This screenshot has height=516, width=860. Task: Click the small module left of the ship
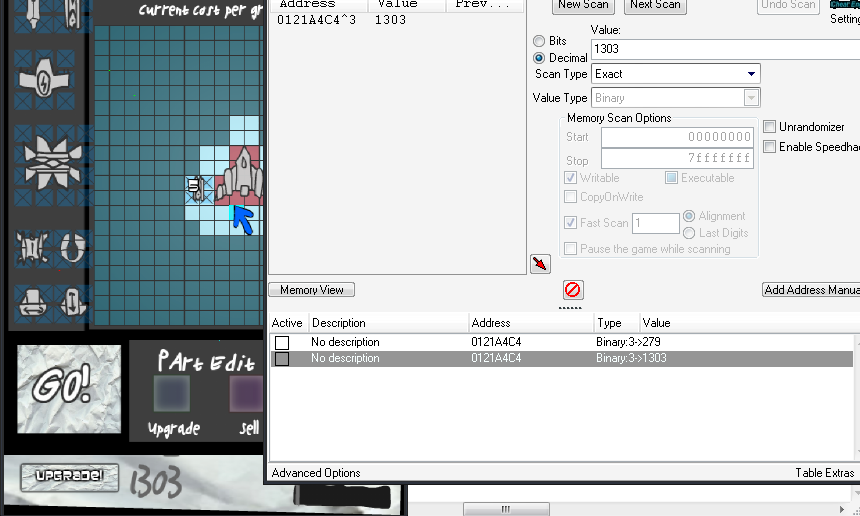196,187
